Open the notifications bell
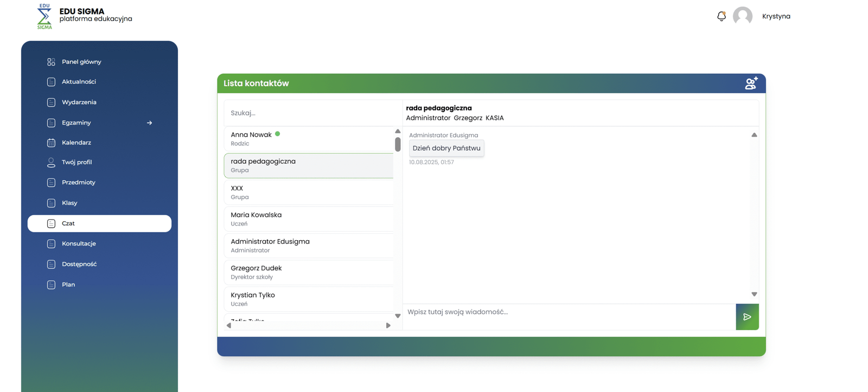868x392 pixels. tap(721, 16)
